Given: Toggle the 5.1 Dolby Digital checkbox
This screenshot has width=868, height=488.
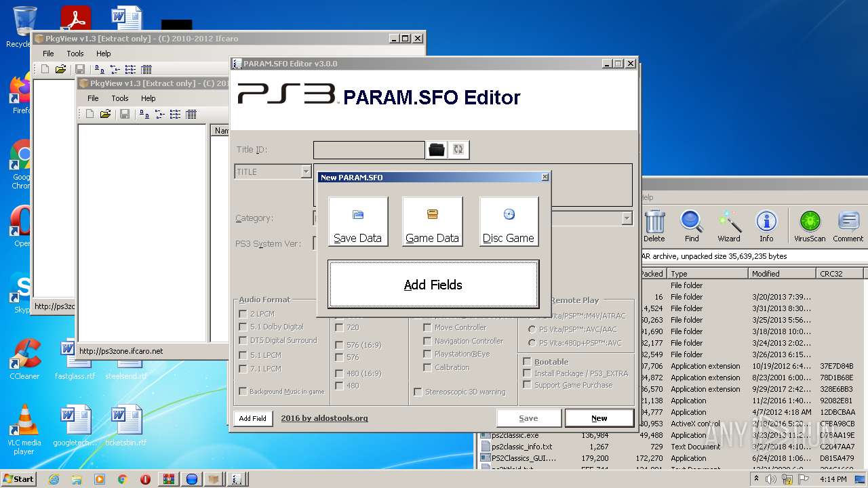Looking at the screenshot, I should click(243, 327).
